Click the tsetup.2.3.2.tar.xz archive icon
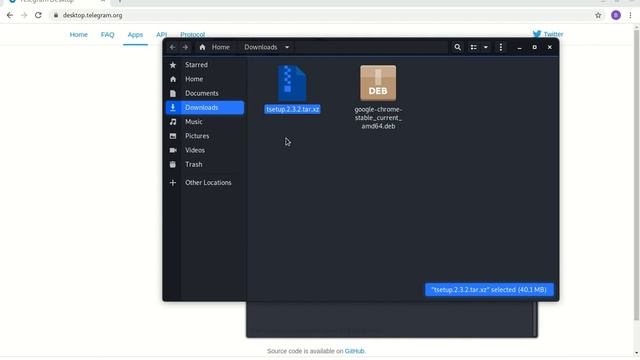Viewport: 640px width, 360px height. point(292,83)
